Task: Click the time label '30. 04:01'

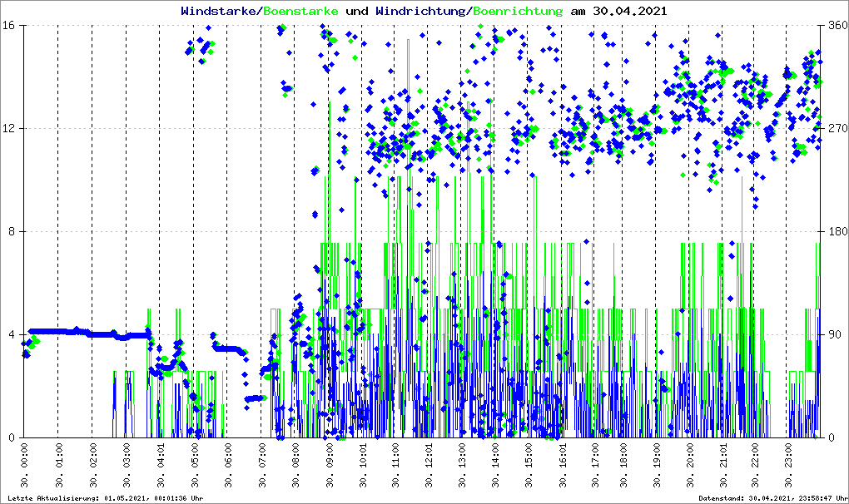Action: (x=161, y=465)
